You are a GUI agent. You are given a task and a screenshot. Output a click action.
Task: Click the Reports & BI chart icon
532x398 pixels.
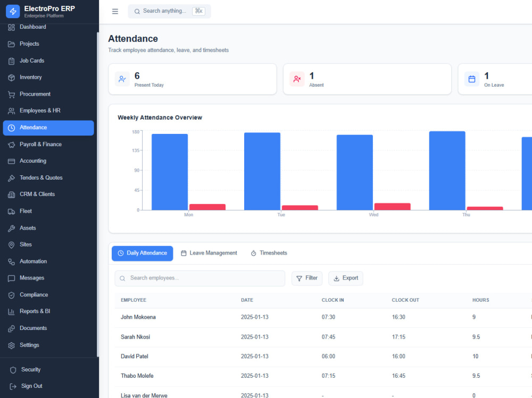tap(11, 311)
